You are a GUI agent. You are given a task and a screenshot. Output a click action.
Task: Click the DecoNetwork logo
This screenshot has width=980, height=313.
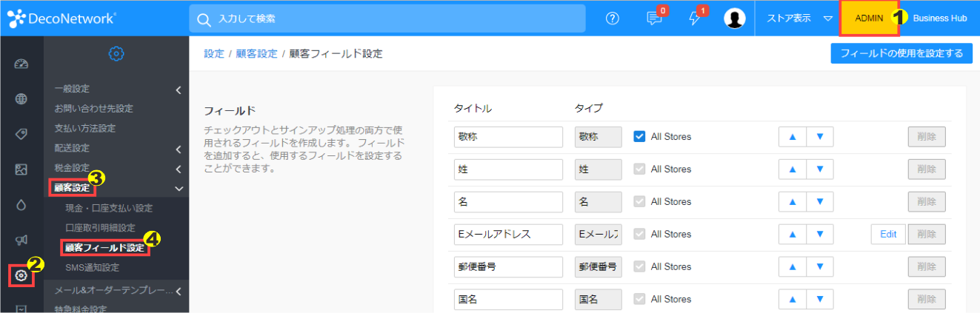61,18
